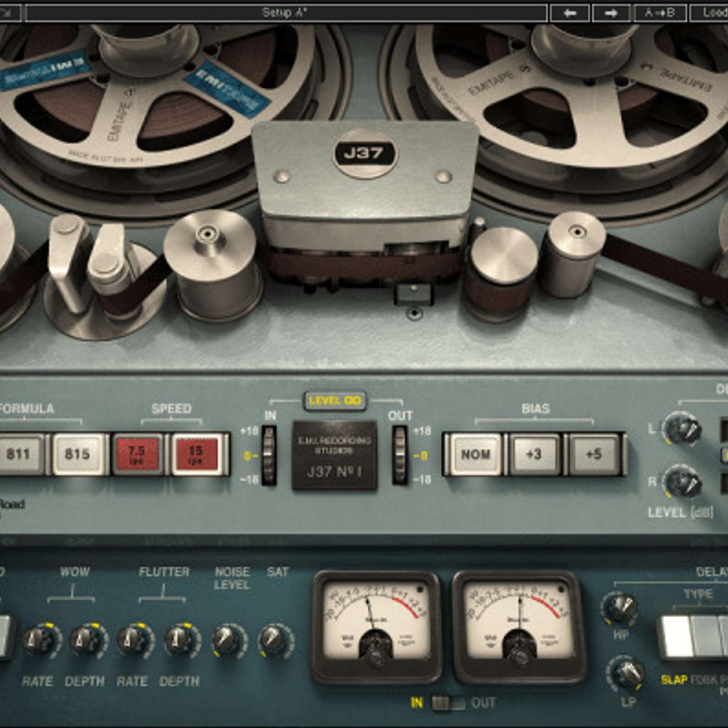Open the Setup A* preset menu

pos(287,12)
